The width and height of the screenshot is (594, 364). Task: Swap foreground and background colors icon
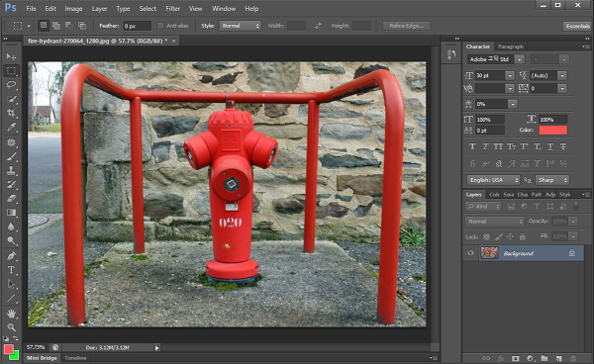pos(16,338)
